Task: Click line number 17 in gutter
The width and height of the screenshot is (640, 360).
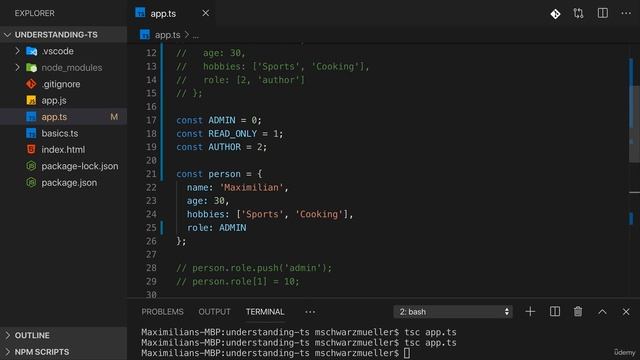Action: [x=151, y=120]
